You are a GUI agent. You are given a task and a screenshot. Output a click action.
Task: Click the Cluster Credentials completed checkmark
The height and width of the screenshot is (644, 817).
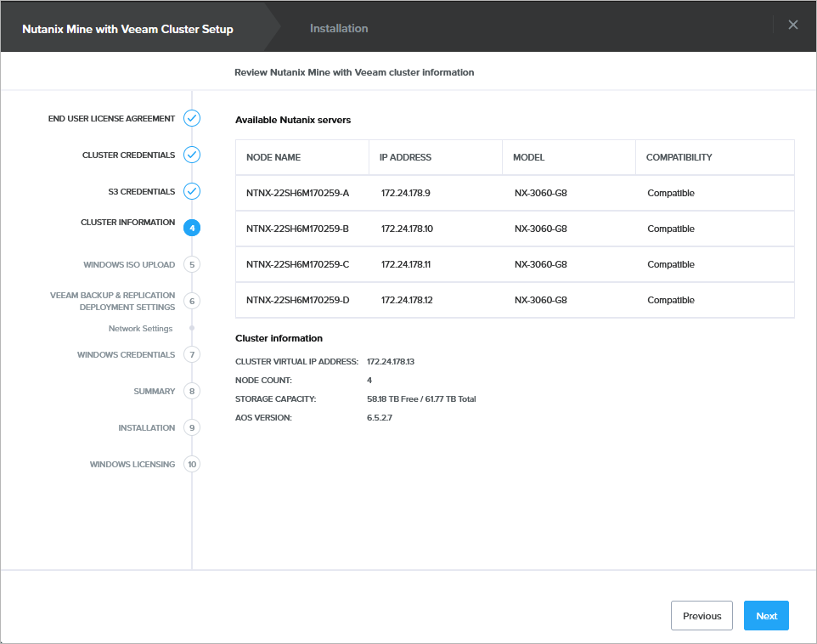coord(192,155)
